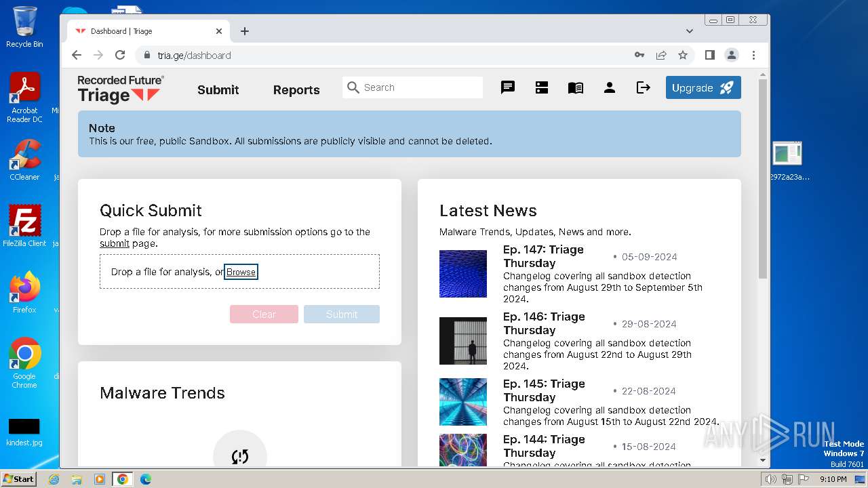Click the Search input field
This screenshot has width=868, height=488.
(x=413, y=87)
